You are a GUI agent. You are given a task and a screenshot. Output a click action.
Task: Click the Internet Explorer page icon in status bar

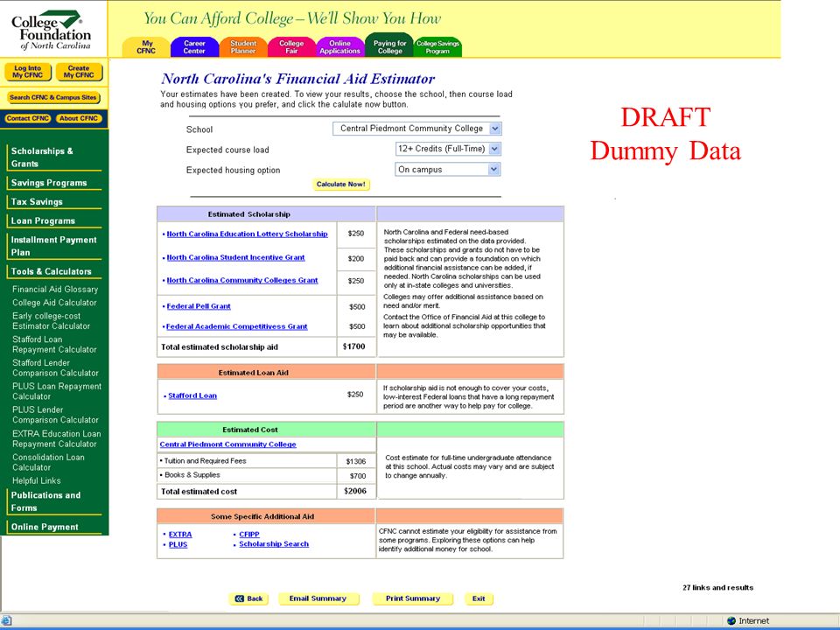click(6, 620)
